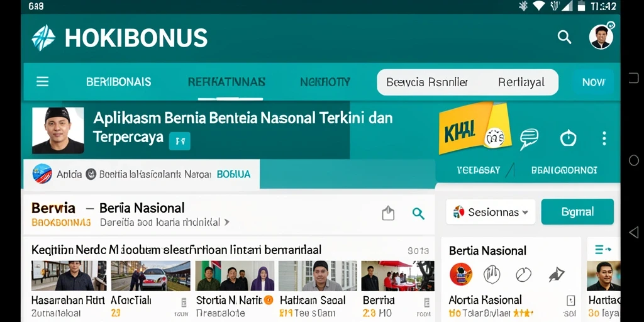This screenshot has width=644, height=322.
Task: Open the hamburger navigation menu
Action: point(42,82)
